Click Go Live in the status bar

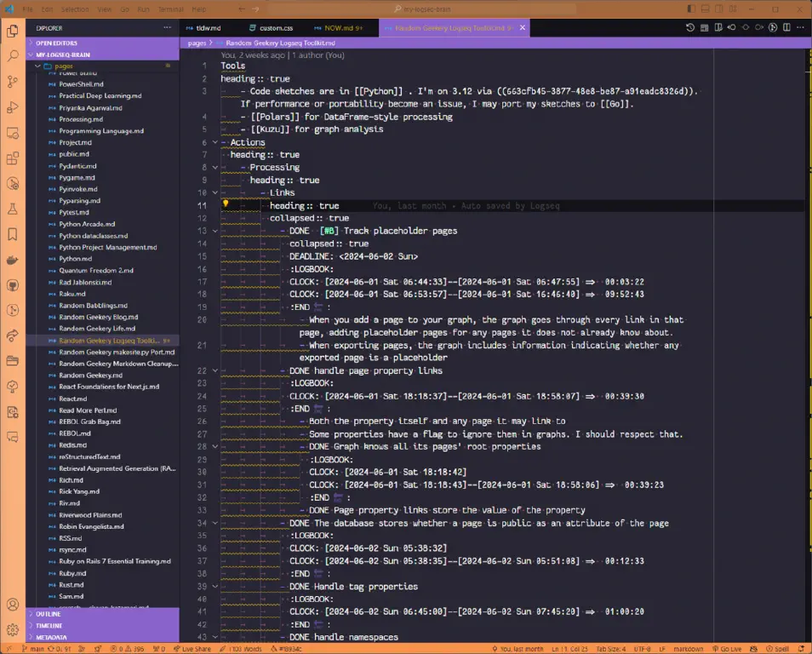coord(727,649)
